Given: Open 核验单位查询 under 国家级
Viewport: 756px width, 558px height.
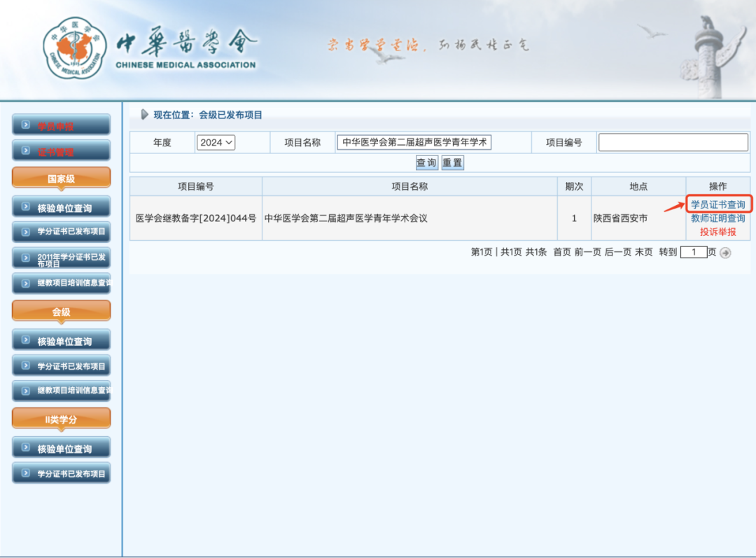Looking at the screenshot, I should click(61, 207).
